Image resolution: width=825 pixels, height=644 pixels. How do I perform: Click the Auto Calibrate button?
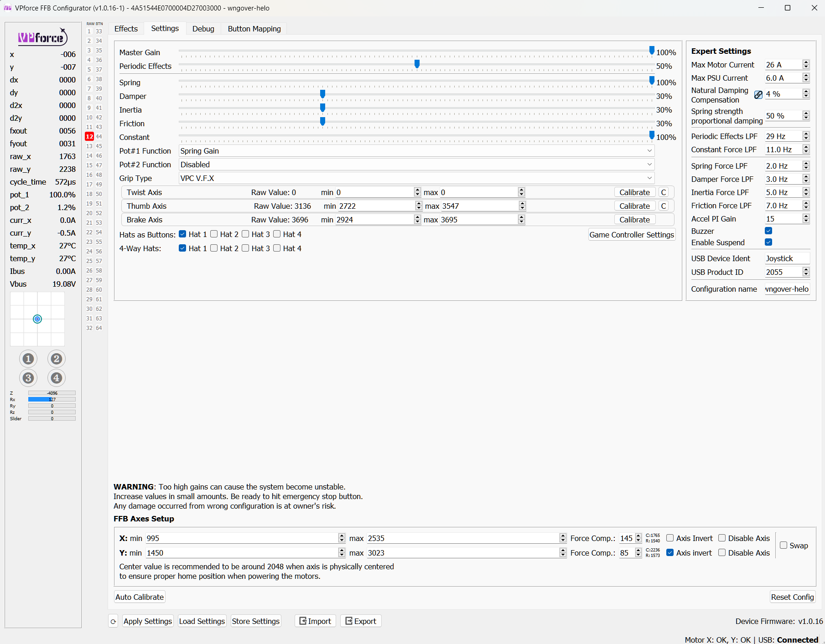140,597
